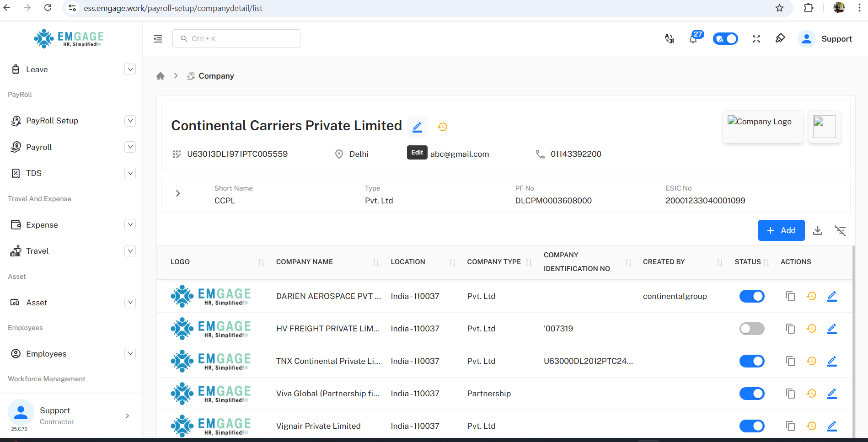Edit Continental Carriers company details pencil
The image size is (868, 442).
[x=417, y=127]
